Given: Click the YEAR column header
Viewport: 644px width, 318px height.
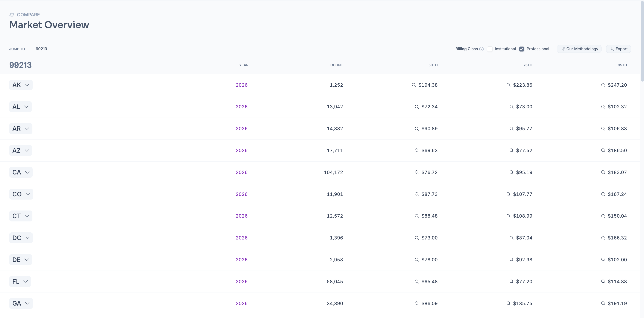Looking at the screenshot, I should pyautogui.click(x=244, y=65).
